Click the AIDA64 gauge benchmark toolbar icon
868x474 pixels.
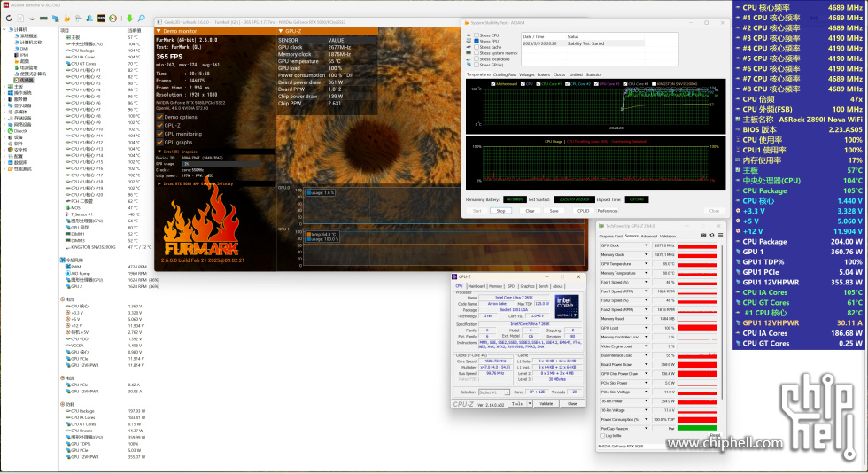click(113, 19)
